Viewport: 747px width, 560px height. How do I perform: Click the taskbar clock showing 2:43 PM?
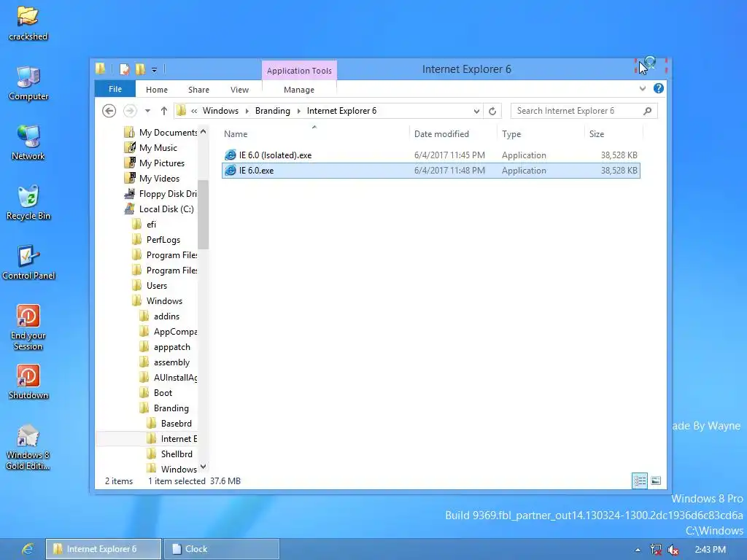click(710, 550)
